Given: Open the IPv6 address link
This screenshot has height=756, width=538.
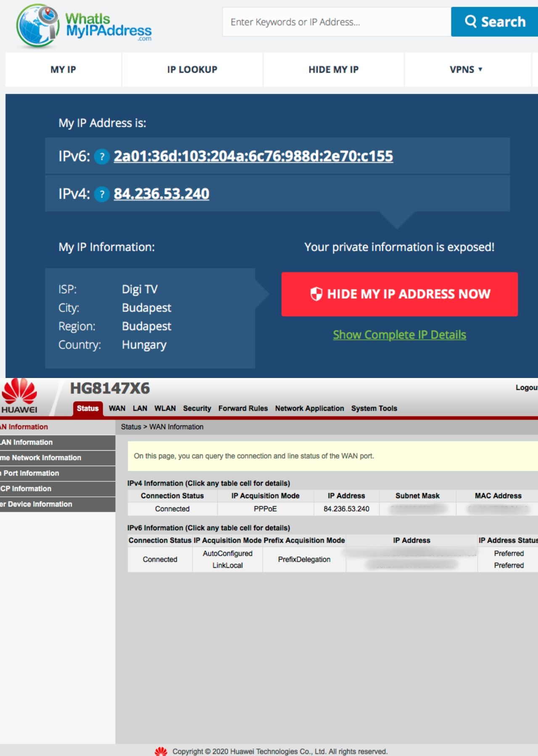Looking at the screenshot, I should click(253, 156).
